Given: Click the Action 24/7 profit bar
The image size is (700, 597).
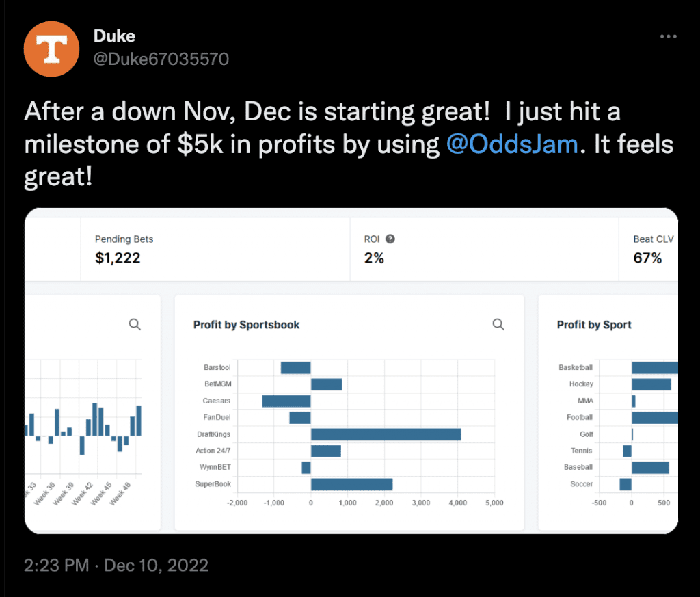Looking at the screenshot, I should coord(326,451).
